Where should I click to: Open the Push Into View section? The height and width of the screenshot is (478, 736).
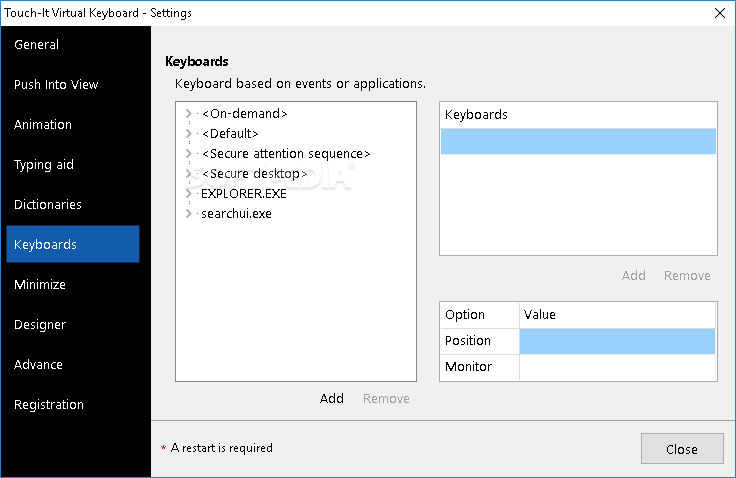[73, 85]
